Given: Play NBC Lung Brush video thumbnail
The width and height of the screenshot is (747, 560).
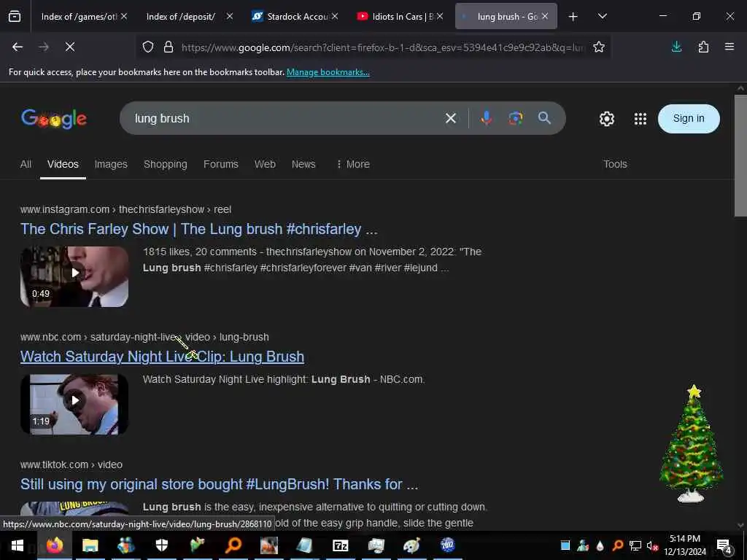Looking at the screenshot, I should pyautogui.click(x=74, y=404).
